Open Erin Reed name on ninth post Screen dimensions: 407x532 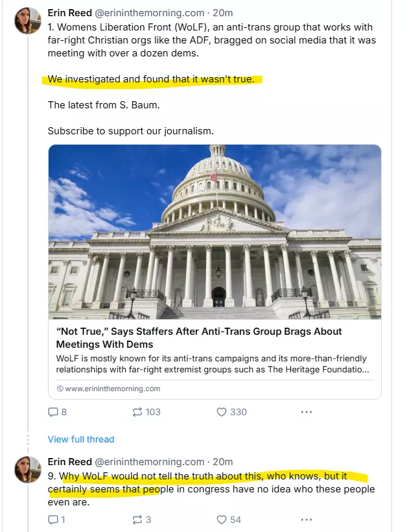(x=69, y=462)
